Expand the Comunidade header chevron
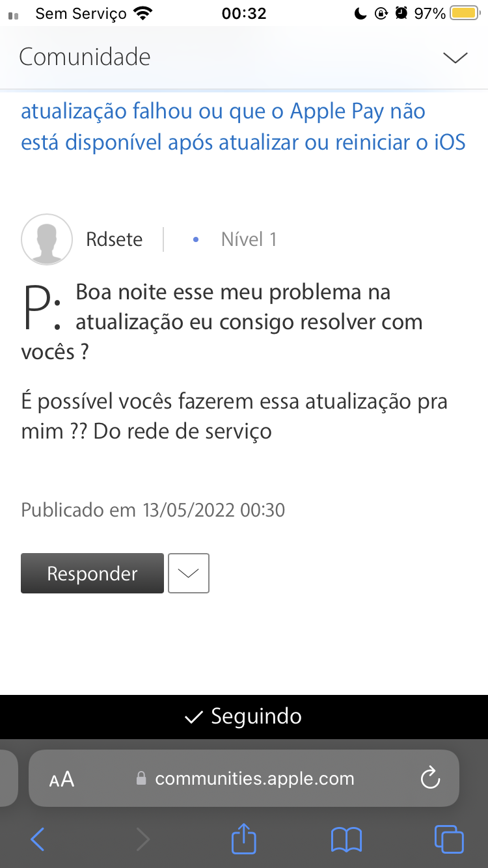Image resolution: width=488 pixels, height=868 pixels. click(455, 57)
